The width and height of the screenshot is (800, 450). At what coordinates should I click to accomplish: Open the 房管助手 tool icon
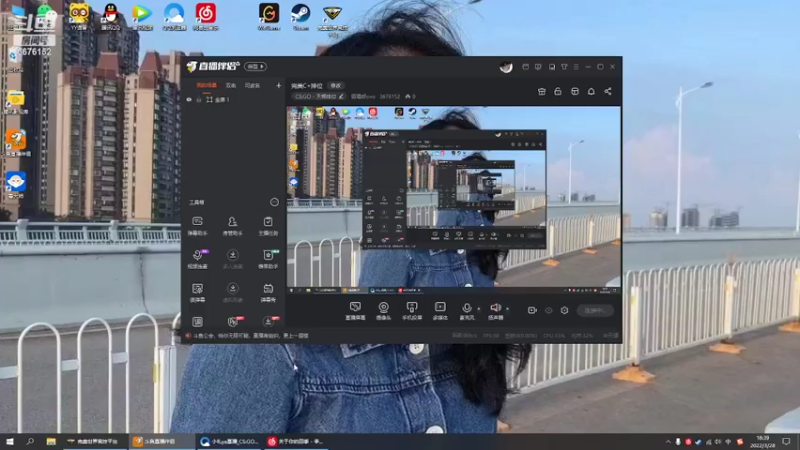[233, 226]
